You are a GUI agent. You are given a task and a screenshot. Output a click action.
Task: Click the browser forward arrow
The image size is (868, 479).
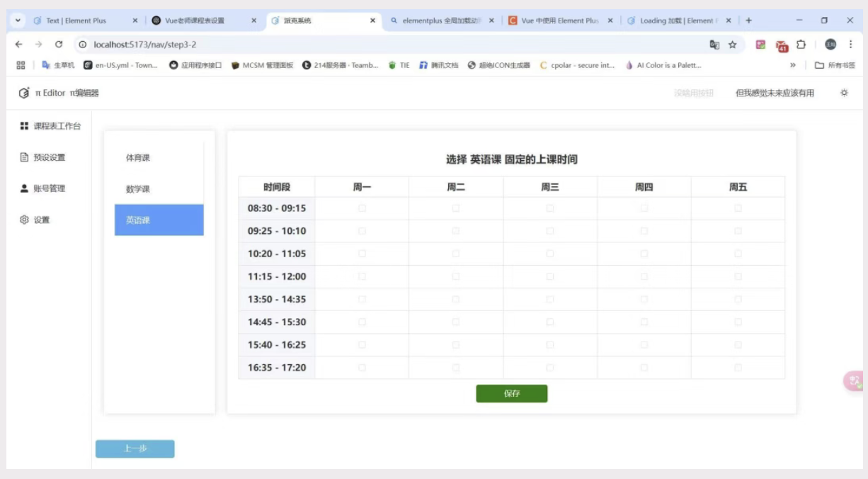[39, 44]
